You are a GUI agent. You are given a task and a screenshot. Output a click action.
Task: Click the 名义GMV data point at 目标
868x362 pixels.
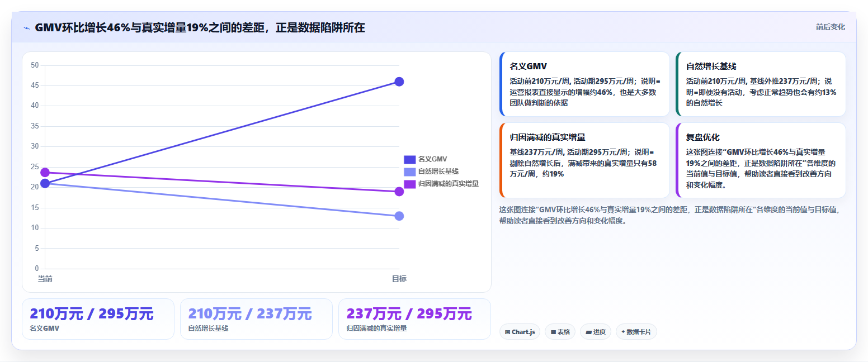click(399, 82)
